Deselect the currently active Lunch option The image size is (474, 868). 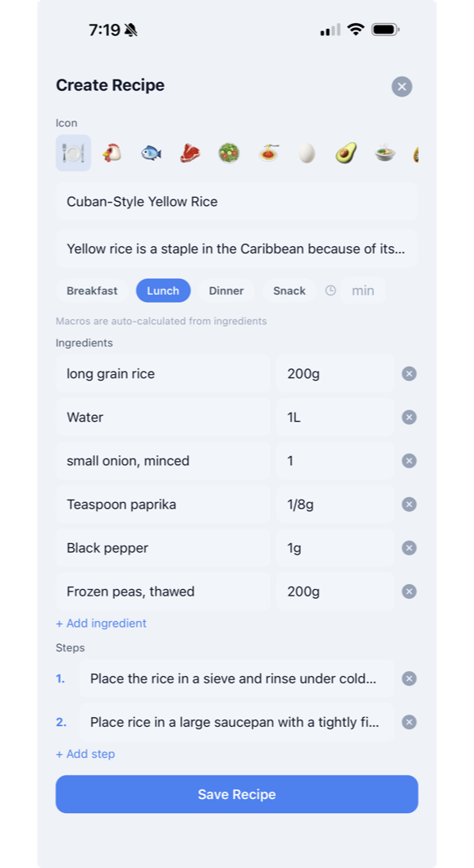pyautogui.click(x=162, y=290)
